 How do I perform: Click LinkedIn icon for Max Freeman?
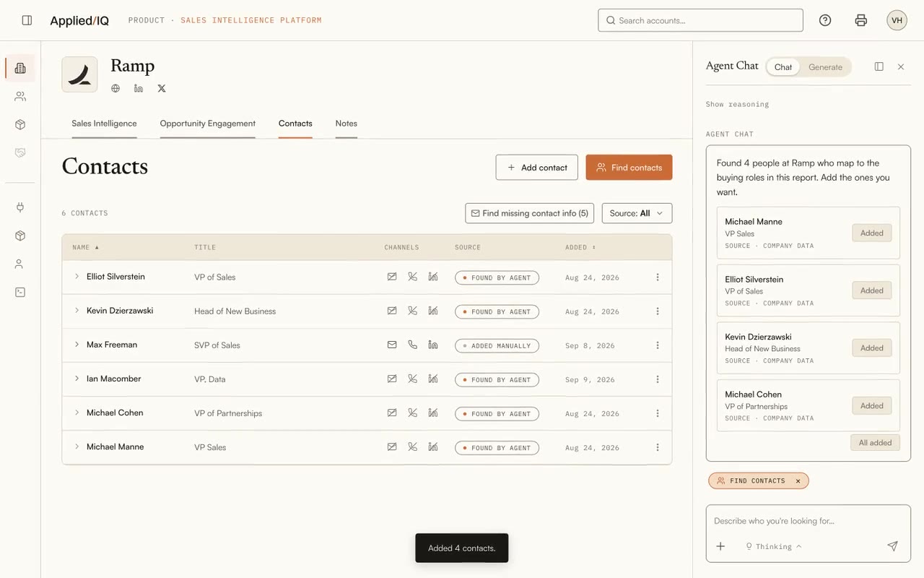pyautogui.click(x=433, y=345)
